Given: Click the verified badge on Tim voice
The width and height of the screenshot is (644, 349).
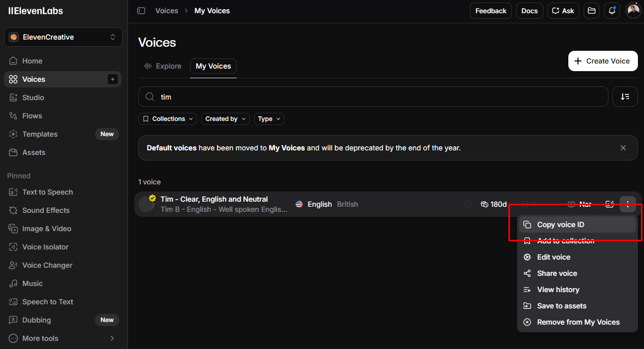Looking at the screenshot, I should click(x=152, y=198).
